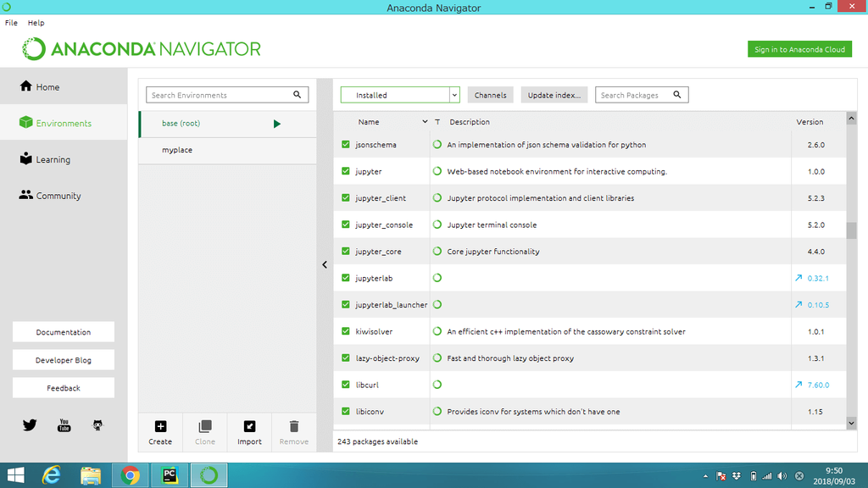Toggle the libcurl package checkbox
This screenshot has height=488, width=868.
point(346,385)
